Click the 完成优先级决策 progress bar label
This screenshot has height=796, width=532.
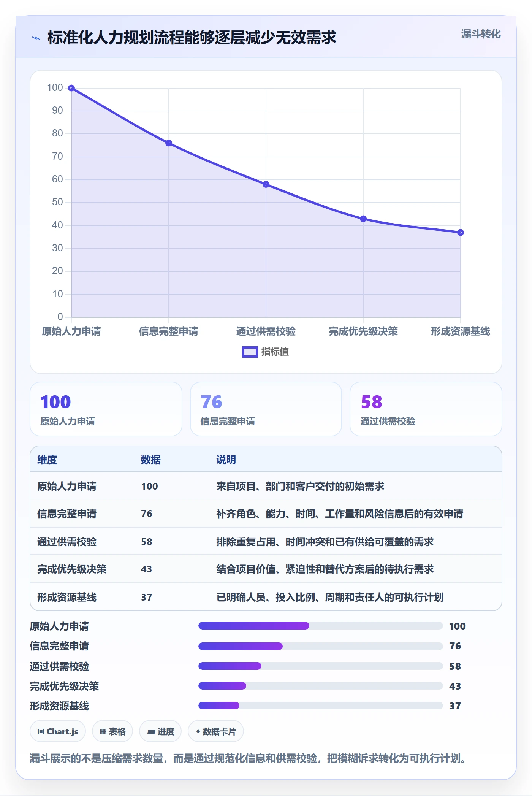pos(64,687)
